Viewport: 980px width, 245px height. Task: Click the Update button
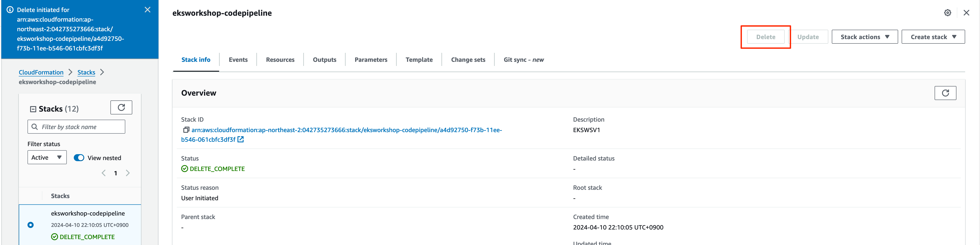pos(808,37)
